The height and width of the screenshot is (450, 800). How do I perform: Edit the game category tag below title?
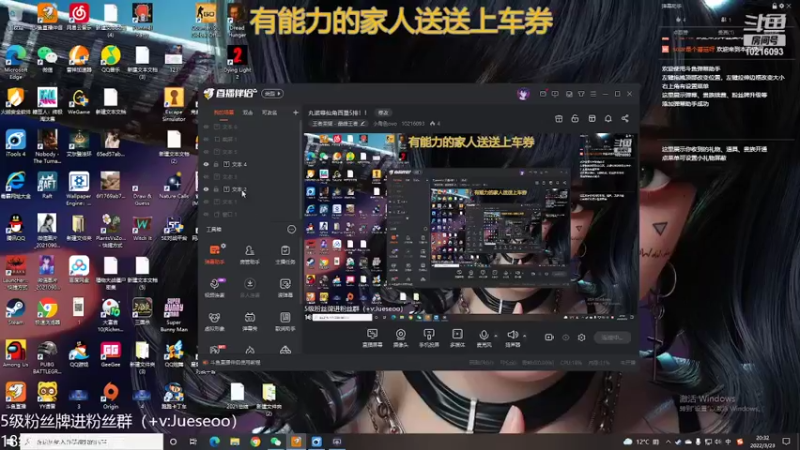tap(339, 123)
